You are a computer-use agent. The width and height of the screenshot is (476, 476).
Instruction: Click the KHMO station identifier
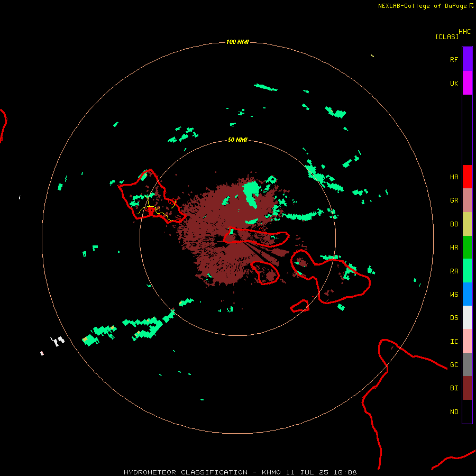pyautogui.click(x=271, y=472)
